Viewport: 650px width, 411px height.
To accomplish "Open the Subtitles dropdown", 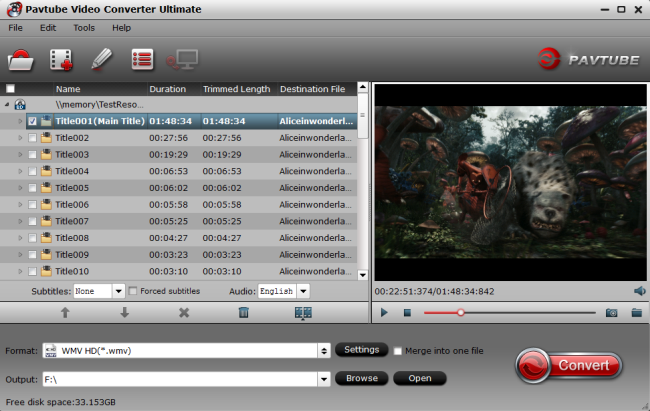I will (118, 291).
